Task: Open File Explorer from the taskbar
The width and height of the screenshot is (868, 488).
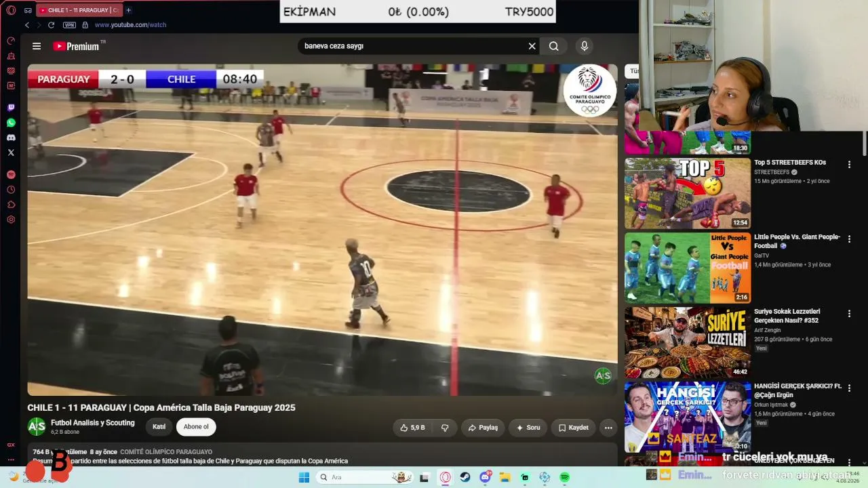Action: [x=505, y=477]
